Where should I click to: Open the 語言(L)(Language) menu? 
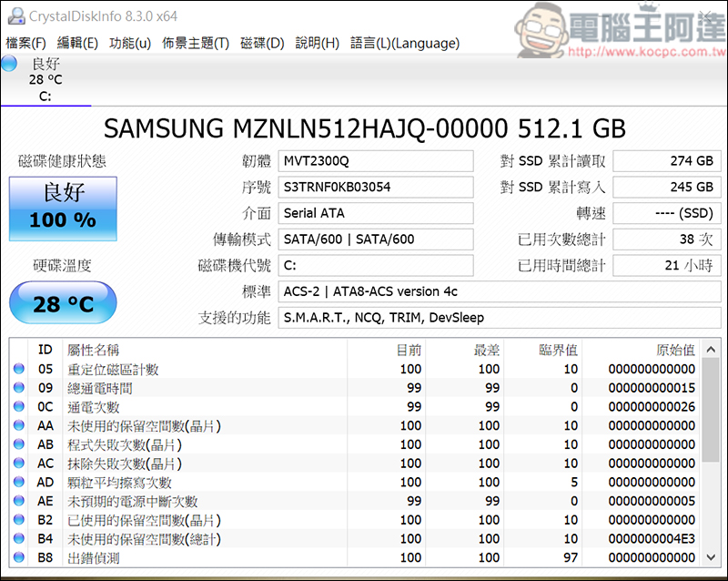pos(405,43)
